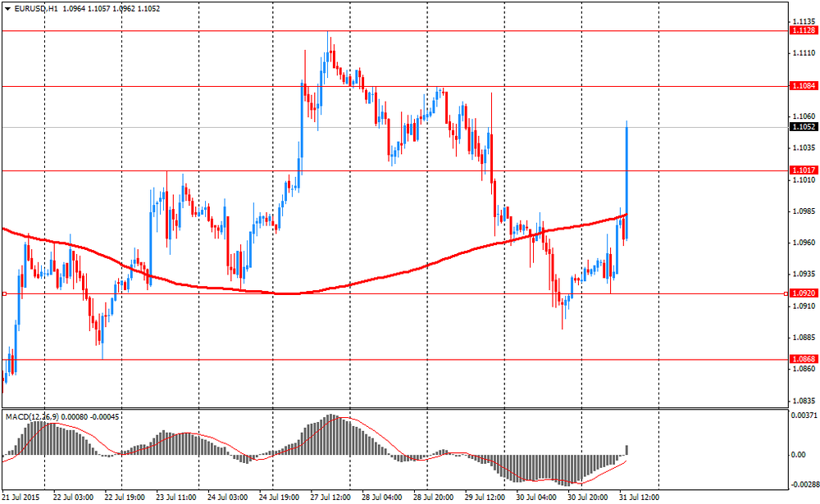Click the 1.0885 price scale value
This screenshot has width=820, height=504.
tap(804, 337)
